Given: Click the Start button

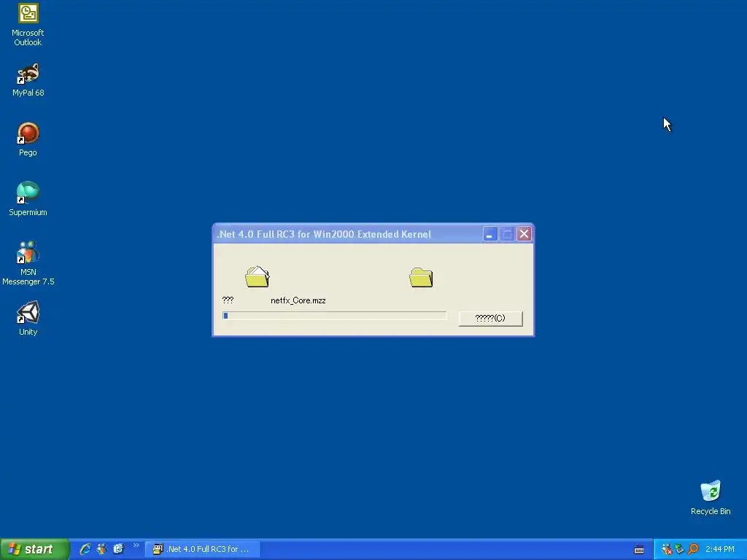Looking at the screenshot, I should 34,549.
